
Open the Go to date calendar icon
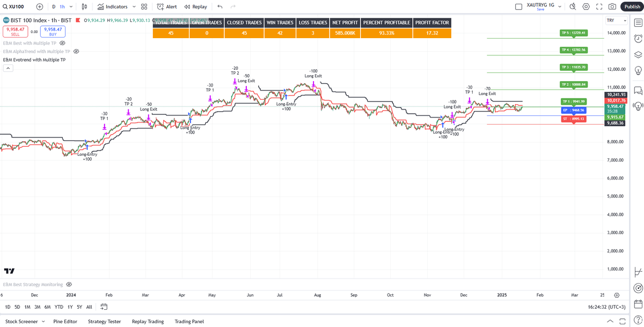(x=104, y=307)
